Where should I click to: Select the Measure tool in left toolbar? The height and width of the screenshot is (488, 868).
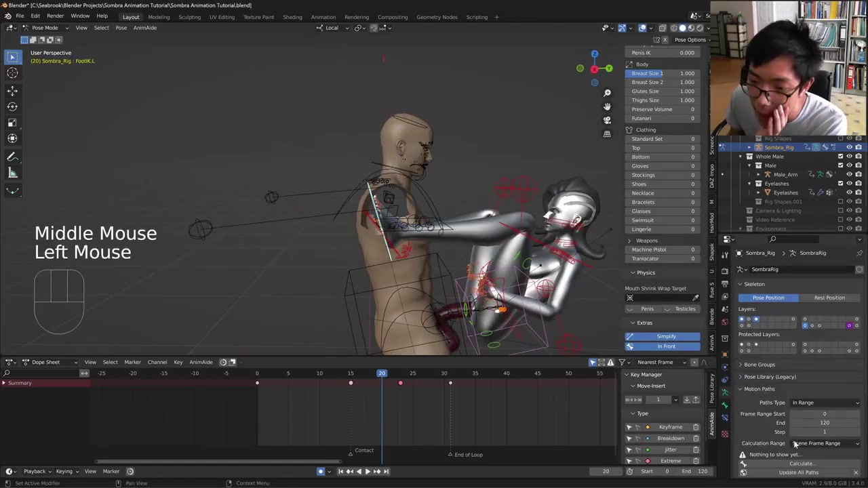[12, 174]
